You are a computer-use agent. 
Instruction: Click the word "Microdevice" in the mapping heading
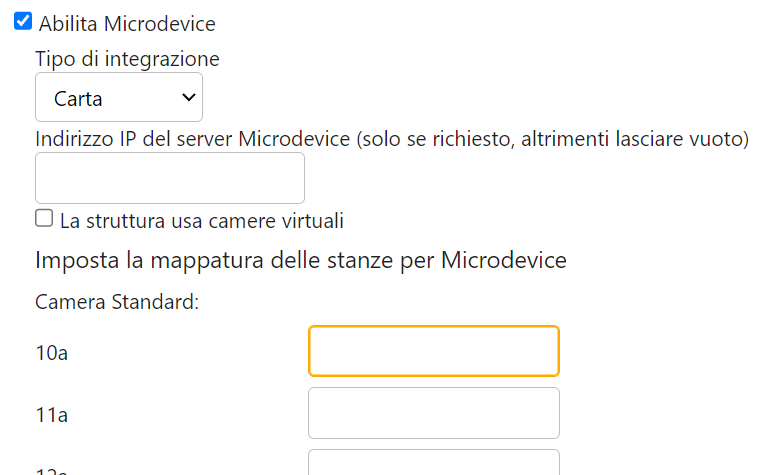503,261
